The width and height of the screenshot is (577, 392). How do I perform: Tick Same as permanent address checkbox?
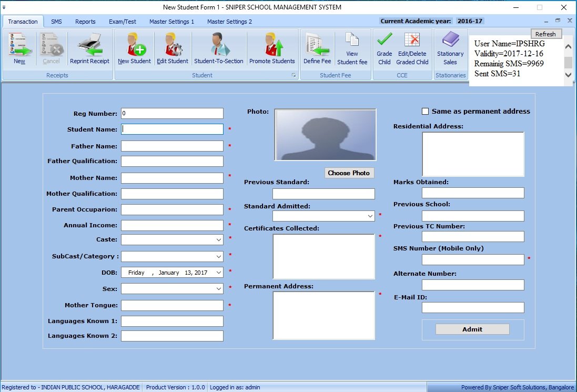426,112
